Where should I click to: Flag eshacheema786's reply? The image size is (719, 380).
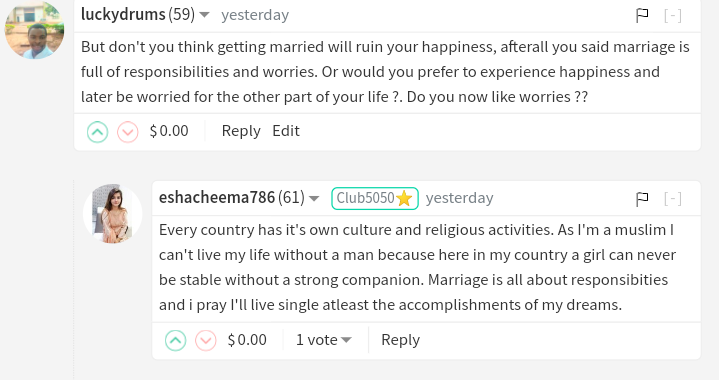642,199
